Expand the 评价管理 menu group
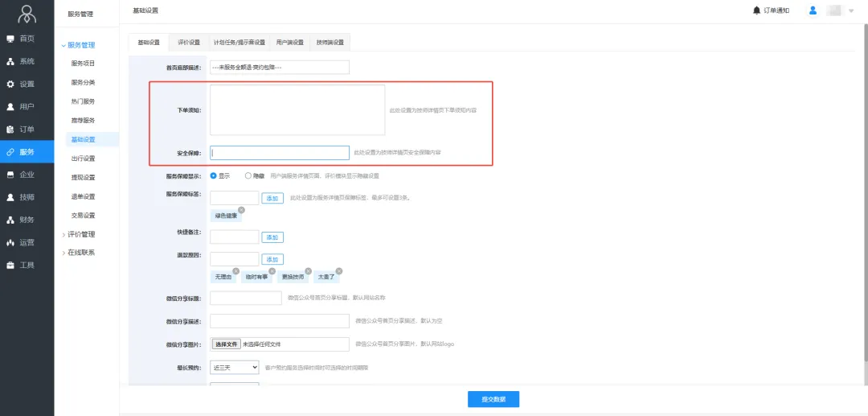Viewport: 868px width, 416px height. tap(80, 234)
